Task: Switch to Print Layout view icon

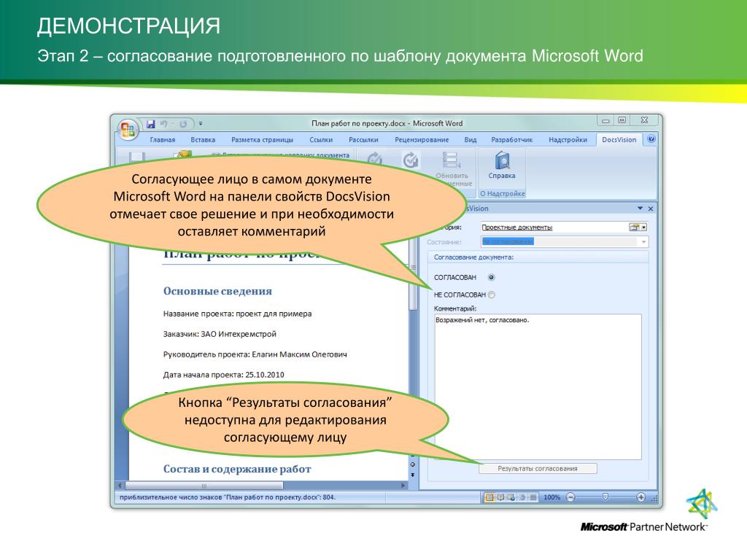Action: click(489, 497)
